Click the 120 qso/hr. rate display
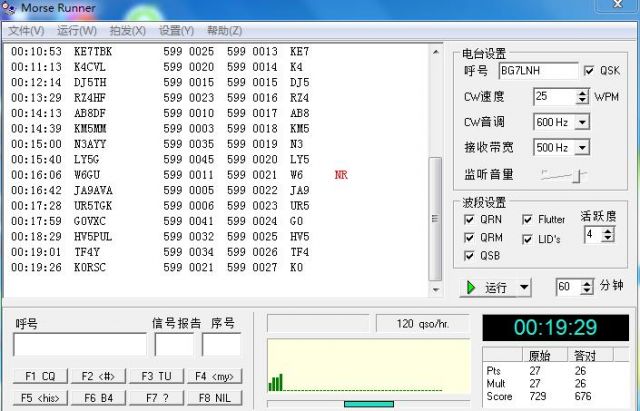This screenshot has height=411, width=640. tap(422, 324)
